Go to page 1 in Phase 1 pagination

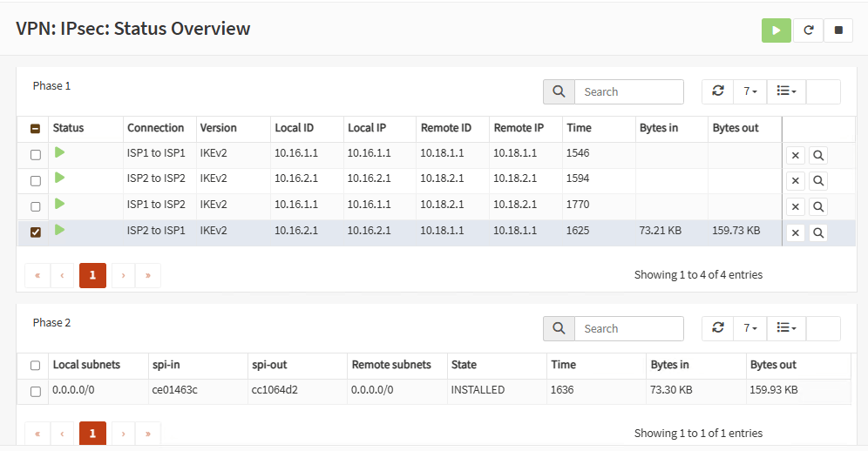(92, 275)
